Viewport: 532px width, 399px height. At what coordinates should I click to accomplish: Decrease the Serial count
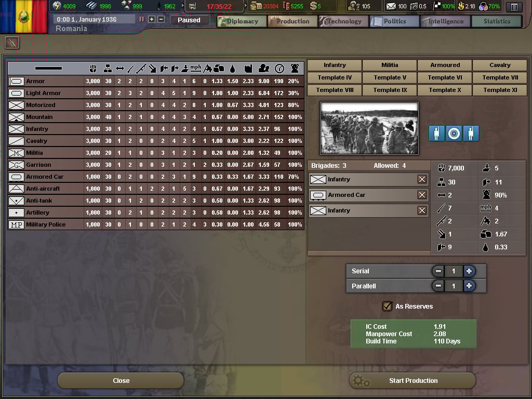coord(438,271)
